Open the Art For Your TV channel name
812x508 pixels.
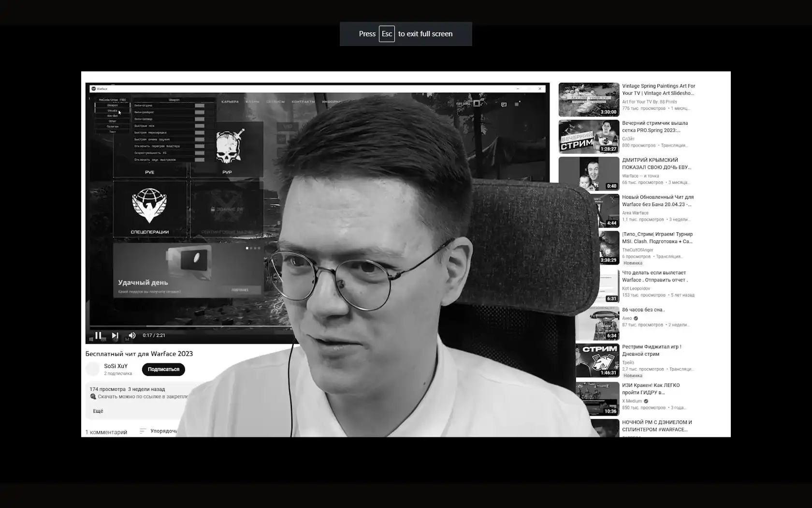click(x=650, y=102)
